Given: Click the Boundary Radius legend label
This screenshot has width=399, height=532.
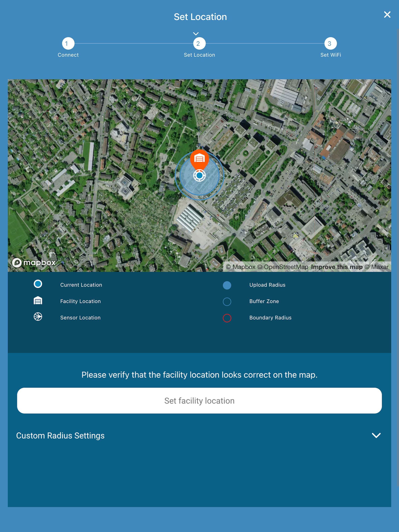Looking at the screenshot, I should tap(270, 317).
